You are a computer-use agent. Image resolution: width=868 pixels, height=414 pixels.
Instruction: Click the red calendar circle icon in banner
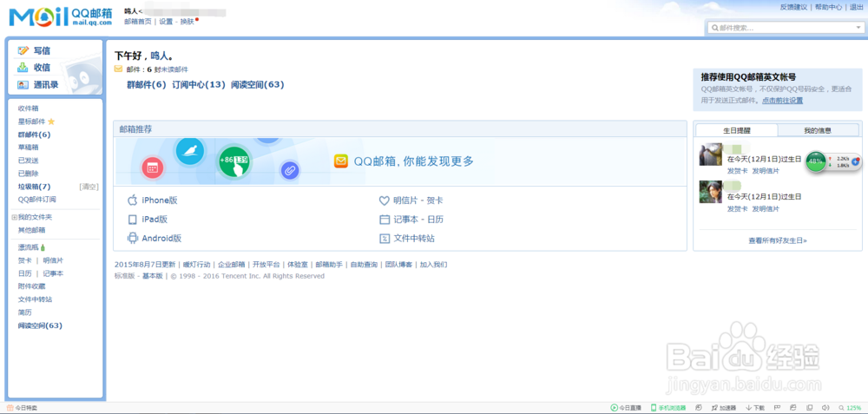(x=152, y=168)
